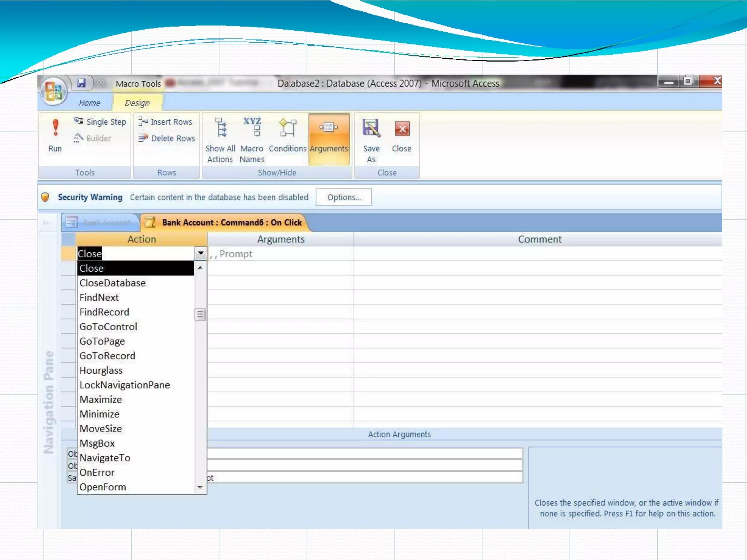Viewport: 747px width, 560px height.
Task: Expand the Navigation Pane chevron
Action: pos(46,222)
